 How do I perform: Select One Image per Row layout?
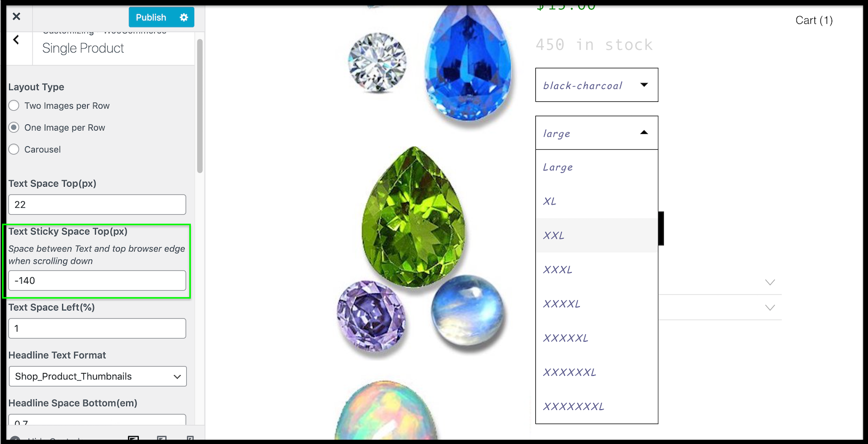[x=14, y=127]
